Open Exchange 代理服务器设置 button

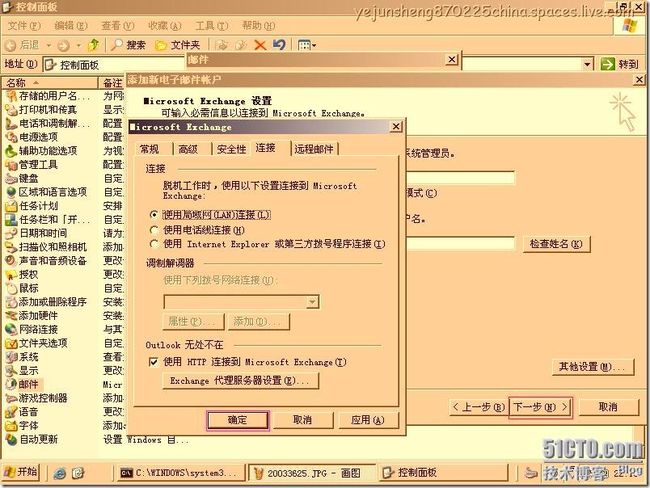[x=240, y=381]
